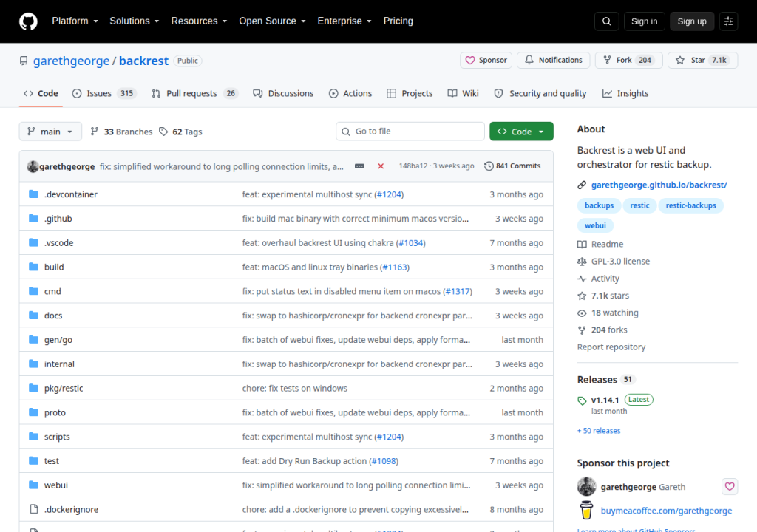Open pull request #1098 link
Image resolution: width=757 pixels, height=532 pixels.
pos(384,461)
